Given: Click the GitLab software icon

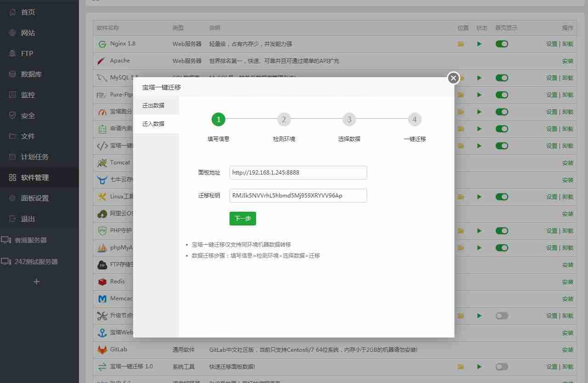Looking at the screenshot, I should [102, 349].
